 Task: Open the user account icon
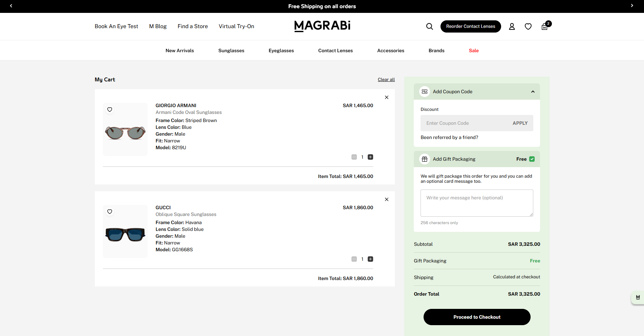coord(512,26)
